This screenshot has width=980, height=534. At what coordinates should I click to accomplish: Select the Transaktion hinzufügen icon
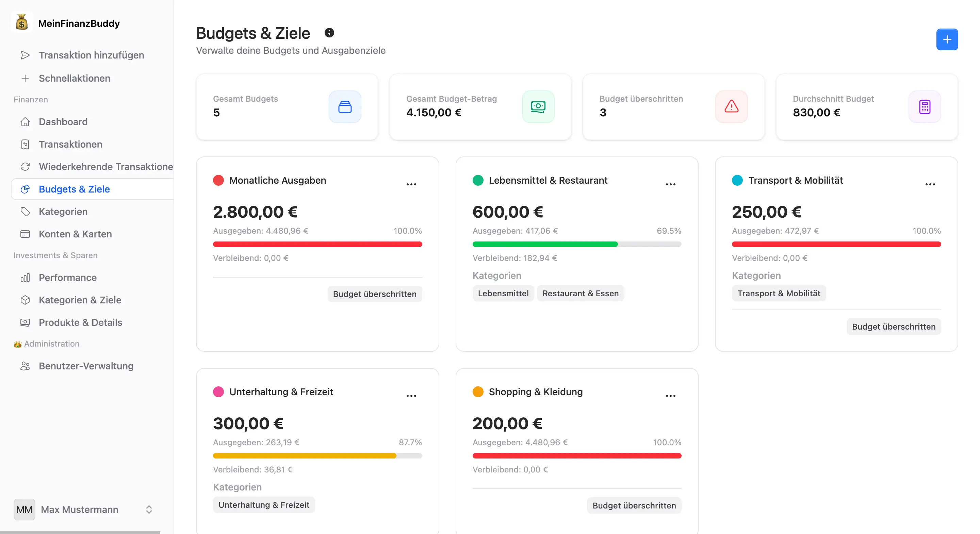click(x=25, y=55)
